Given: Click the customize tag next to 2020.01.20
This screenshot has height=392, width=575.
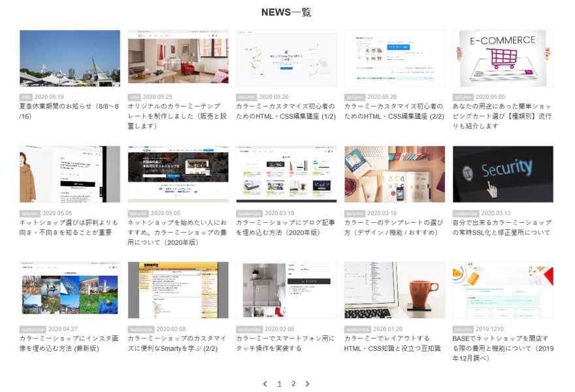Looking at the screenshot, I should tap(357, 329).
